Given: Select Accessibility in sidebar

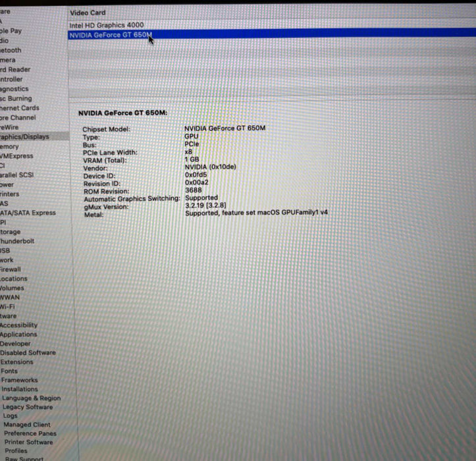Looking at the screenshot, I should [x=18, y=325].
